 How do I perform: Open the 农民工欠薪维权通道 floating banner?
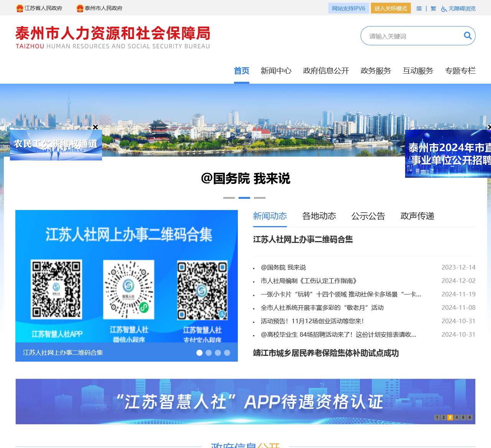click(x=56, y=145)
